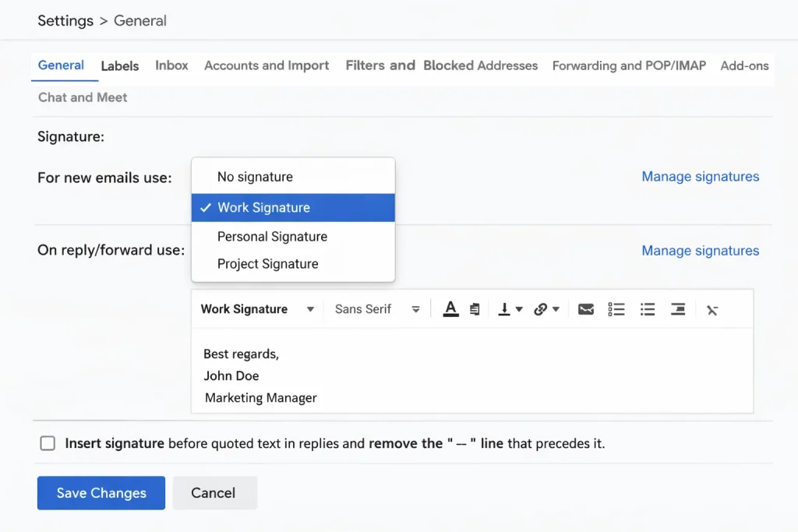Expand the underline style dropdown arrow
This screenshot has width=798, height=532.
coord(519,309)
